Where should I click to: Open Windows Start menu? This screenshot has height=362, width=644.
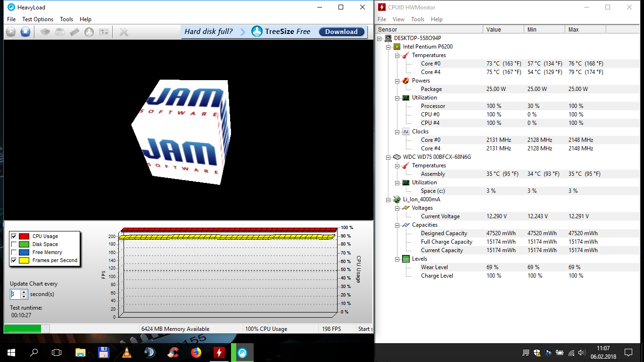pos(11,352)
